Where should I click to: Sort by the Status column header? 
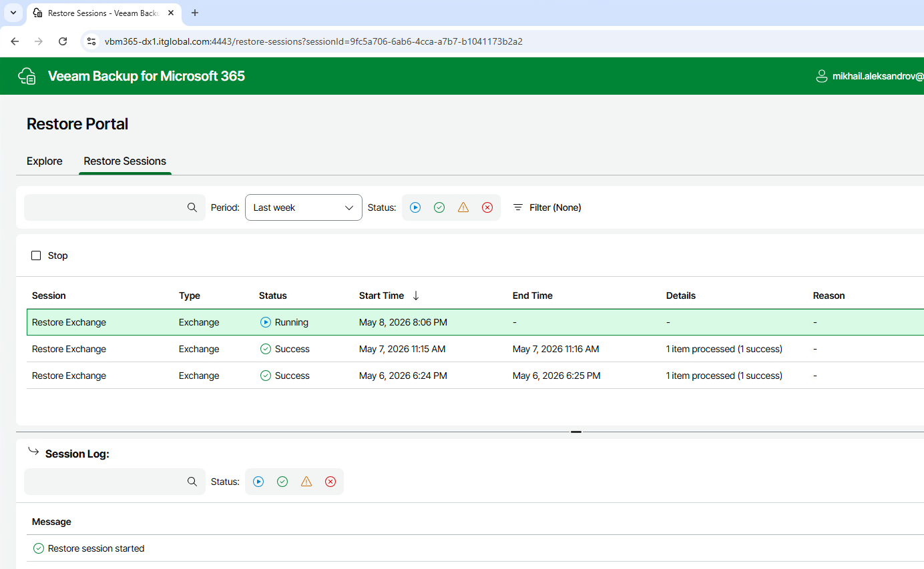click(x=273, y=296)
